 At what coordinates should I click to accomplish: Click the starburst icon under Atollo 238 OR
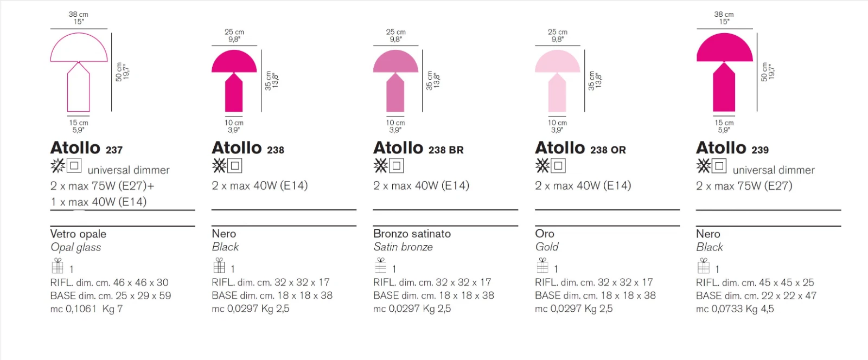point(542,165)
